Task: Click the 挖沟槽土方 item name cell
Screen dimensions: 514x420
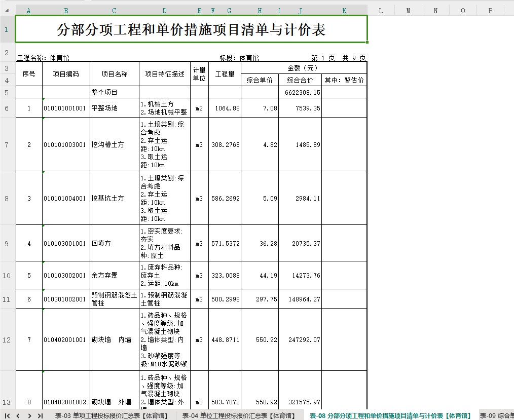Action: (115, 144)
